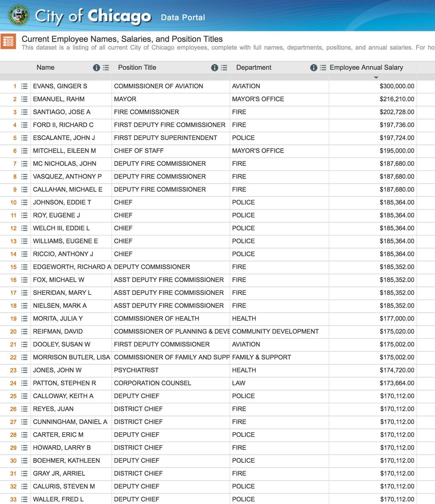
Task: Open row menu for SANTIAGO, JOSE A
Action: point(24,112)
